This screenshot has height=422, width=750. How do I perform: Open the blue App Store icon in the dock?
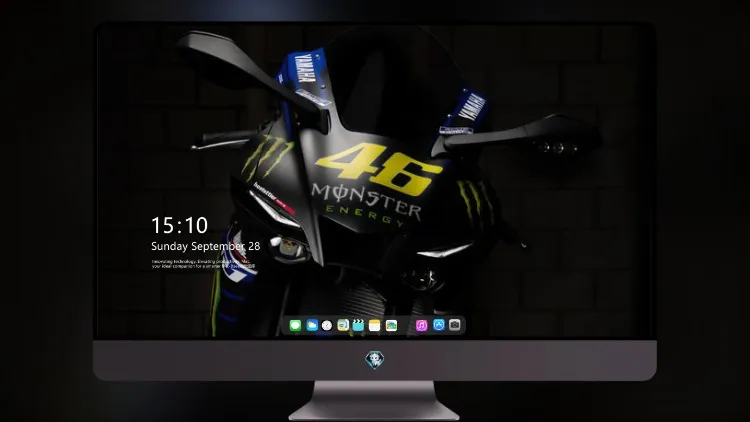tap(439, 325)
